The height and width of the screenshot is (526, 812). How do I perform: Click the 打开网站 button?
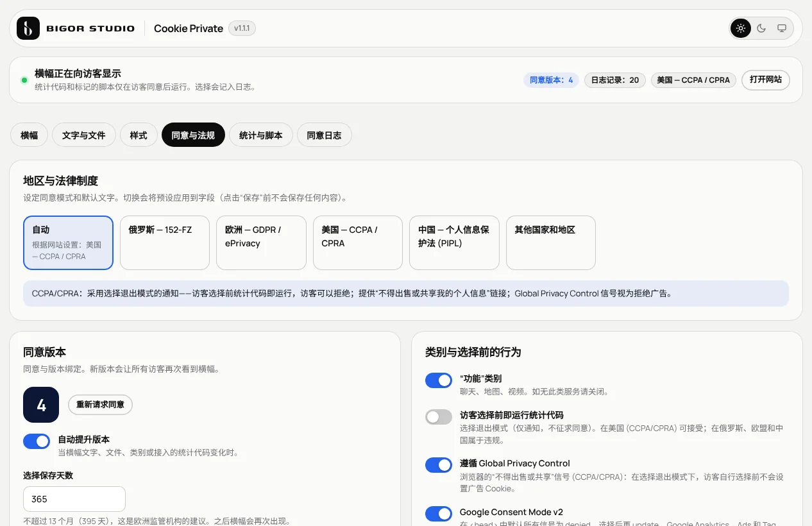coord(766,80)
